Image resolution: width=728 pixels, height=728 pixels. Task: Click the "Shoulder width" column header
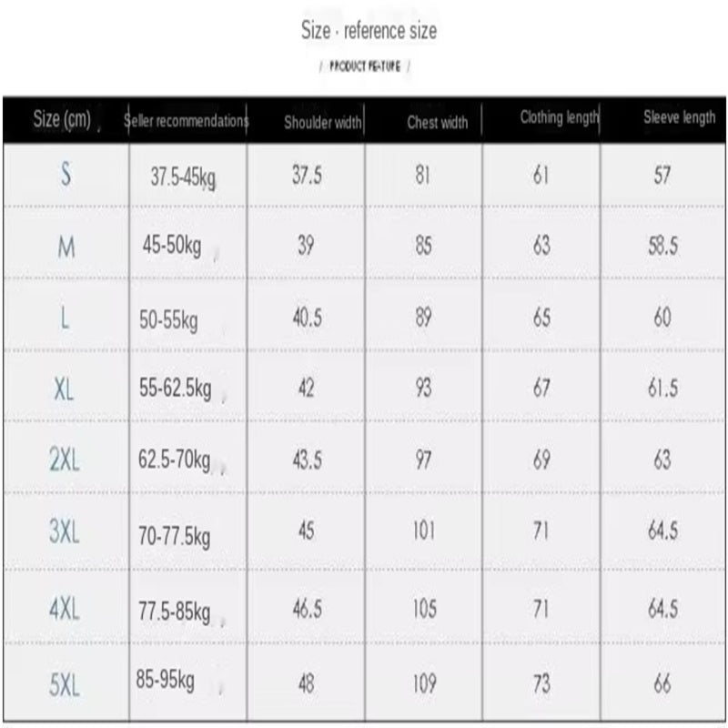(x=323, y=123)
